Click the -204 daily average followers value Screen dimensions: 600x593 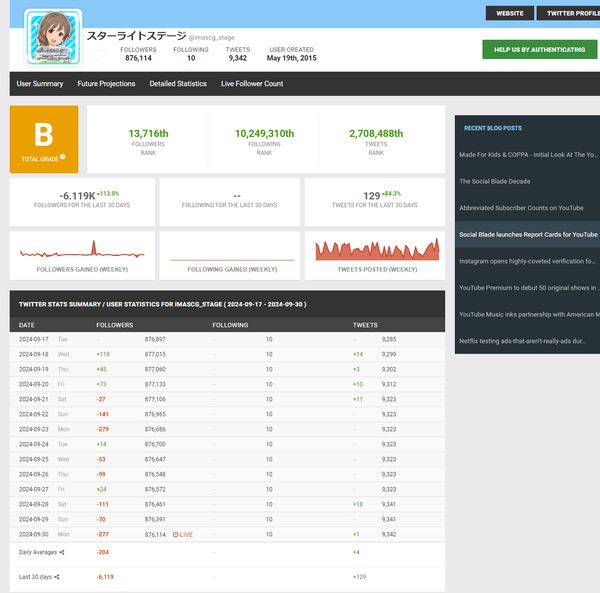pos(103,552)
